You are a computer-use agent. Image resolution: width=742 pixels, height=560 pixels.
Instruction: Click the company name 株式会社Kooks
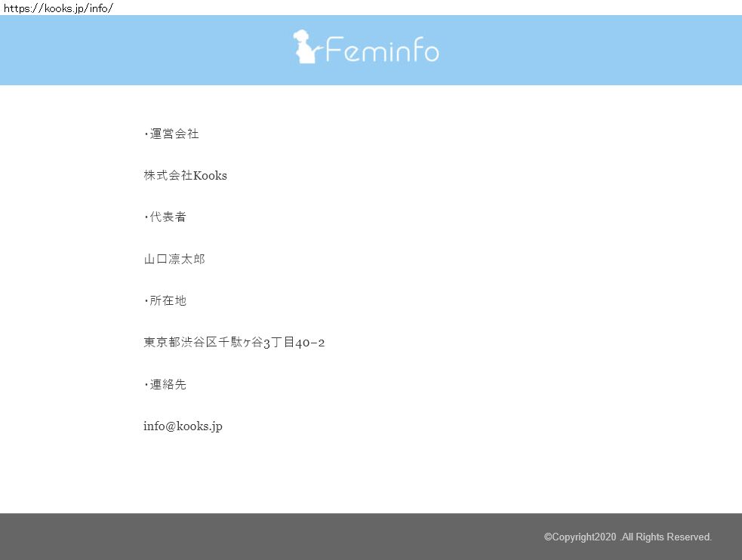185,176
